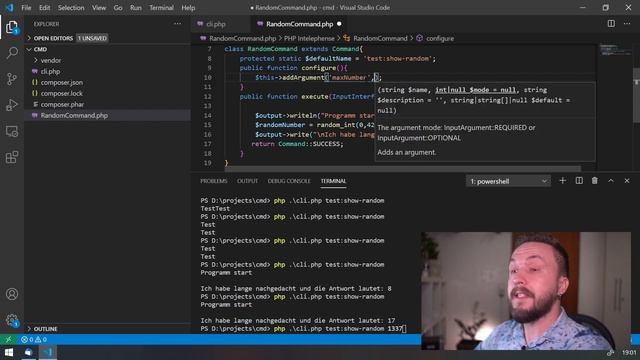
Task: Open the Manage gear icon
Action: (12, 320)
